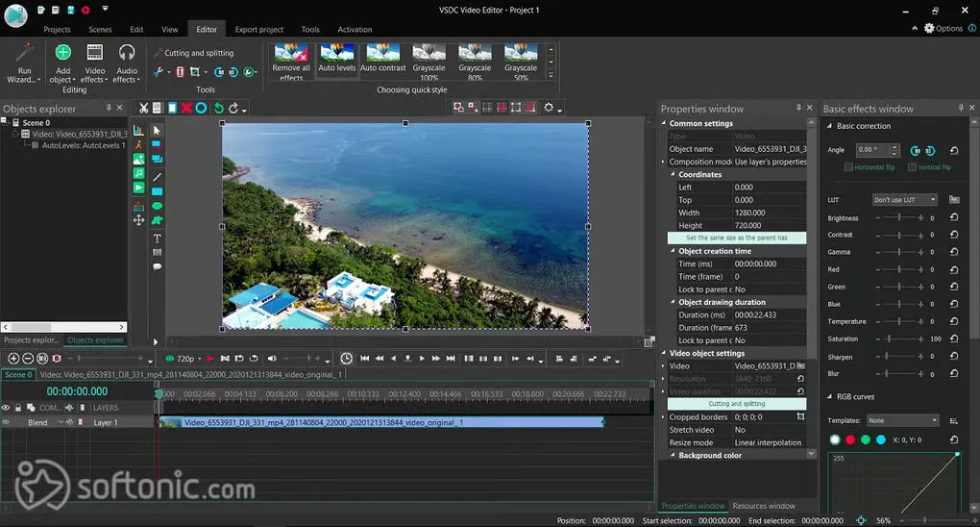Screen dimensions: 980x527
Task: Click the zoom out timeline minus icon
Action: point(28,359)
